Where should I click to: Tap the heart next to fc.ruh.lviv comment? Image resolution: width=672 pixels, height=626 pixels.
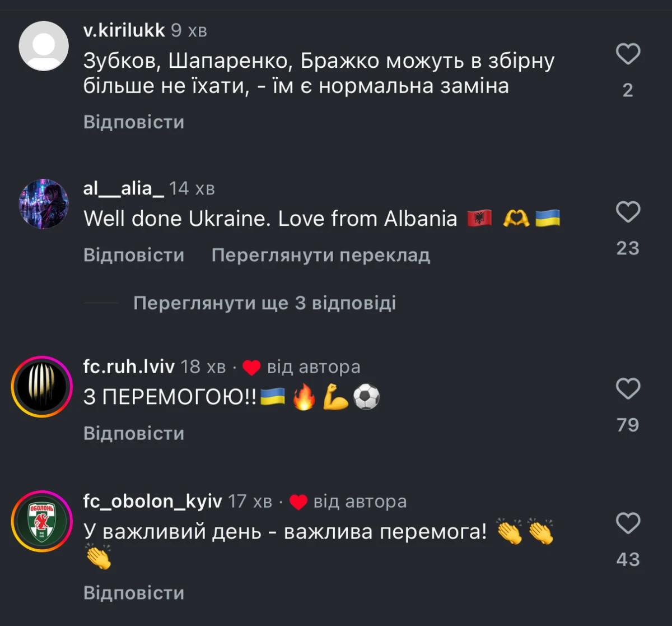click(628, 388)
